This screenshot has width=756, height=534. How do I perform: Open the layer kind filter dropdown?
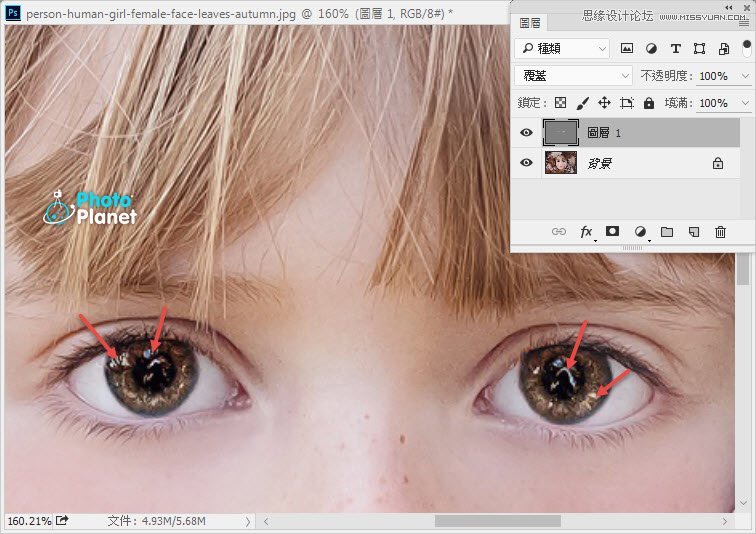coord(562,48)
